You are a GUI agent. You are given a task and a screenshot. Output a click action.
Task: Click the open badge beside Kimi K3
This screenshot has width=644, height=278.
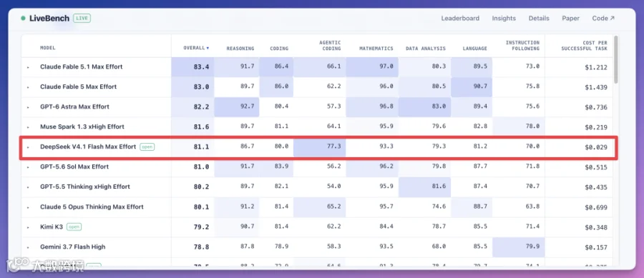74,227
